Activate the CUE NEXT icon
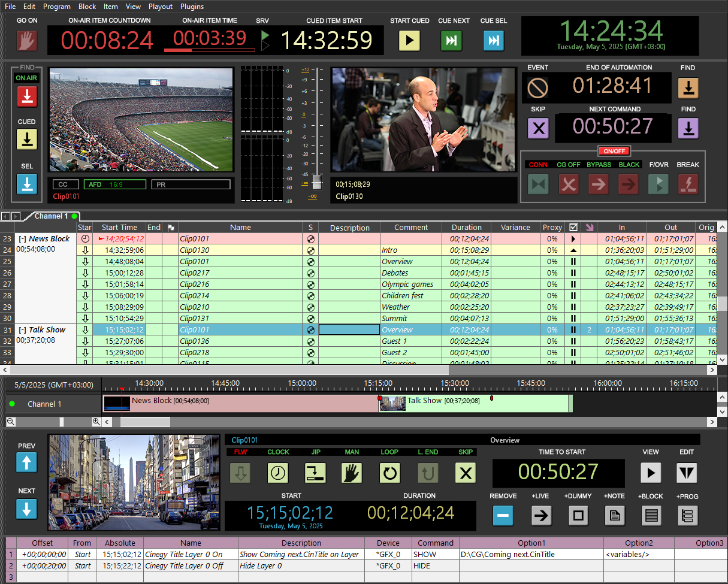Image resolution: width=728 pixels, height=584 pixels. click(451, 41)
